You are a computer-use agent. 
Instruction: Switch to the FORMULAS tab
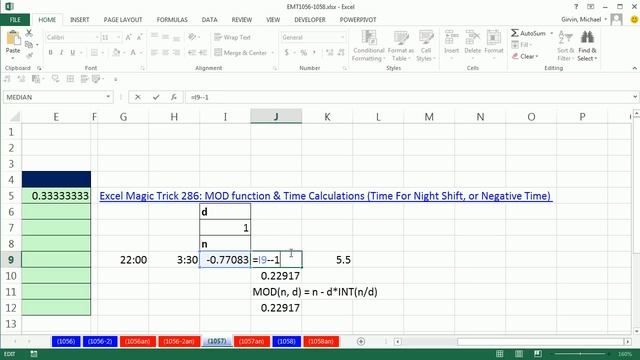[x=172, y=20]
